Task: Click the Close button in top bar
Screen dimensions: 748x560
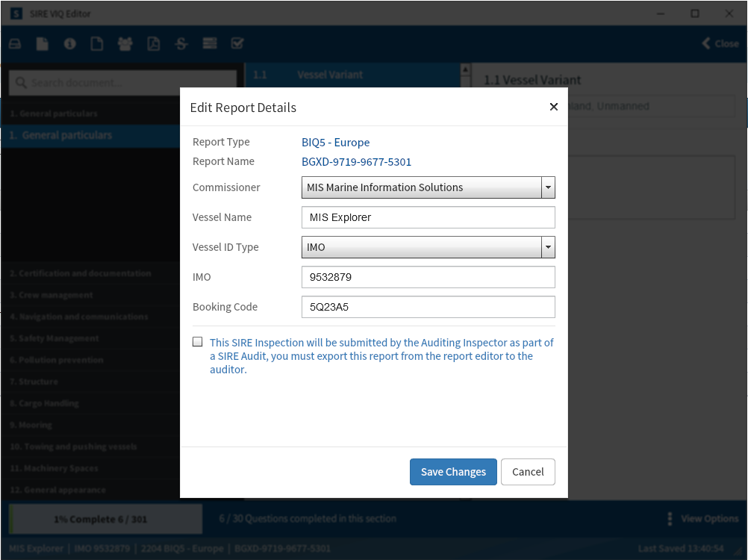Action: (720, 43)
